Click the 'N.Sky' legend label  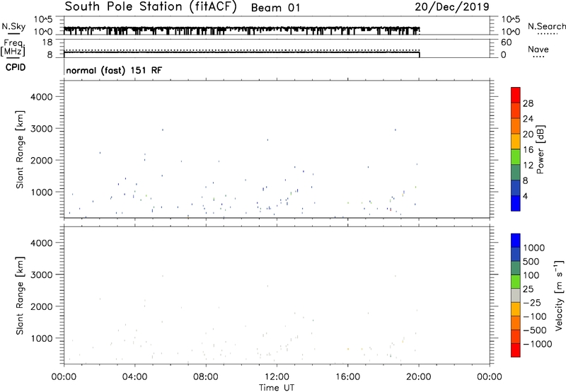coord(13,26)
